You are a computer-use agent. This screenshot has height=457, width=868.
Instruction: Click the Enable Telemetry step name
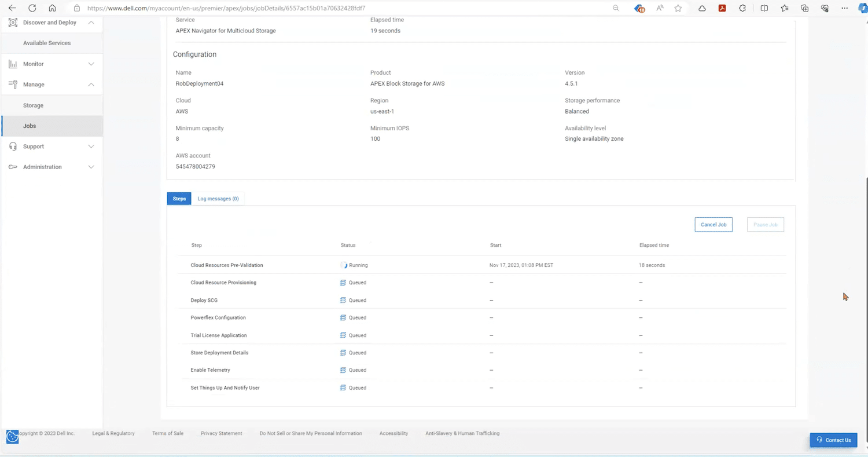coord(210,370)
